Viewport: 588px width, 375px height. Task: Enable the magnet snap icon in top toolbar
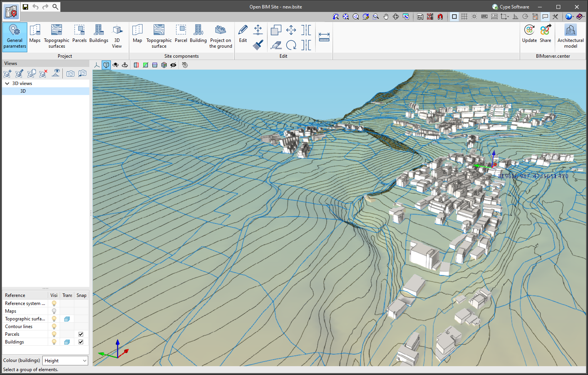pos(440,16)
